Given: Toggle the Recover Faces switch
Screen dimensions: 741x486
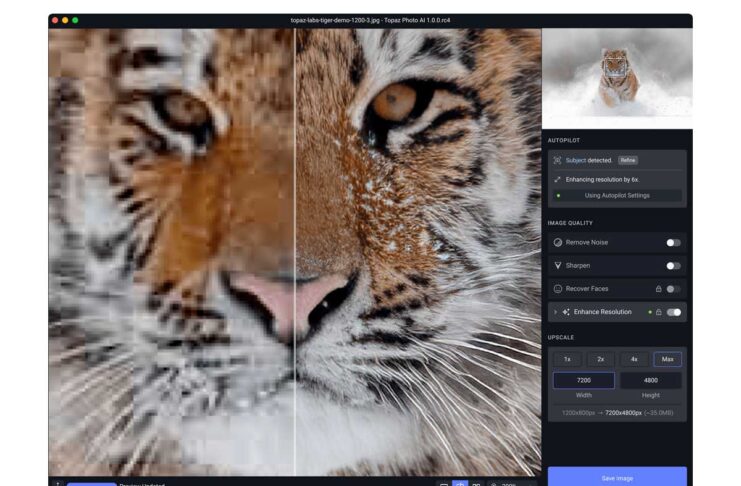Looking at the screenshot, I should point(673,289).
